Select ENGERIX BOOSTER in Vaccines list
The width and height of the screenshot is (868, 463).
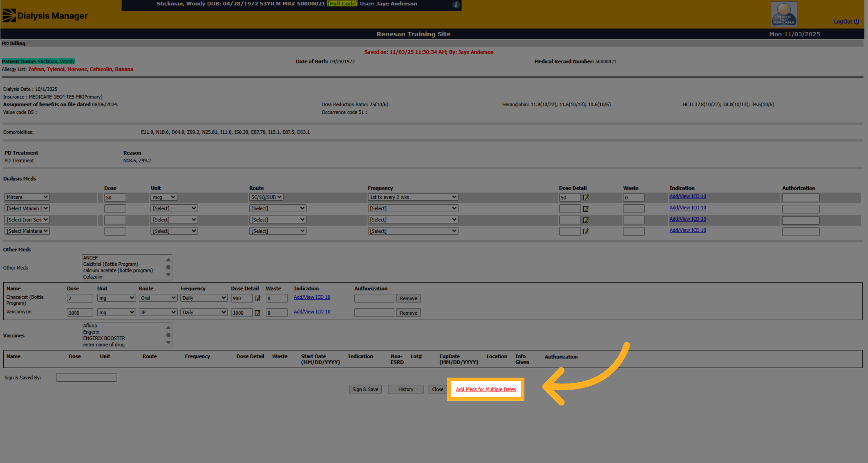(x=104, y=339)
